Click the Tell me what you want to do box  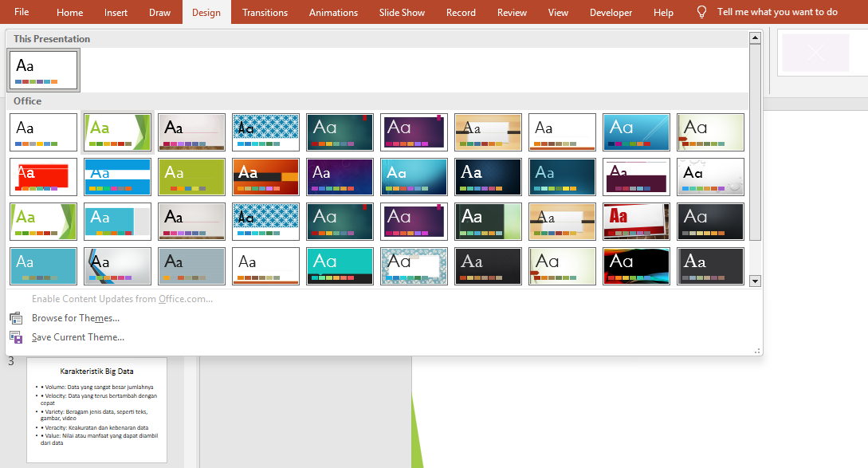tap(777, 12)
